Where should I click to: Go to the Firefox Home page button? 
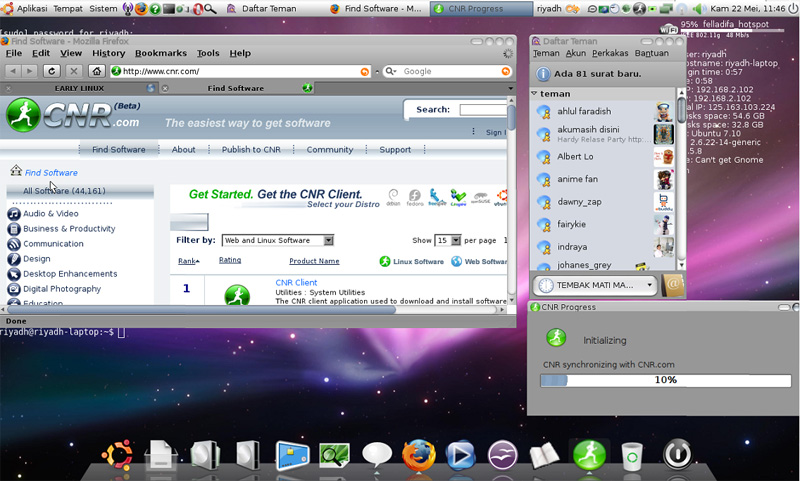pos(96,71)
